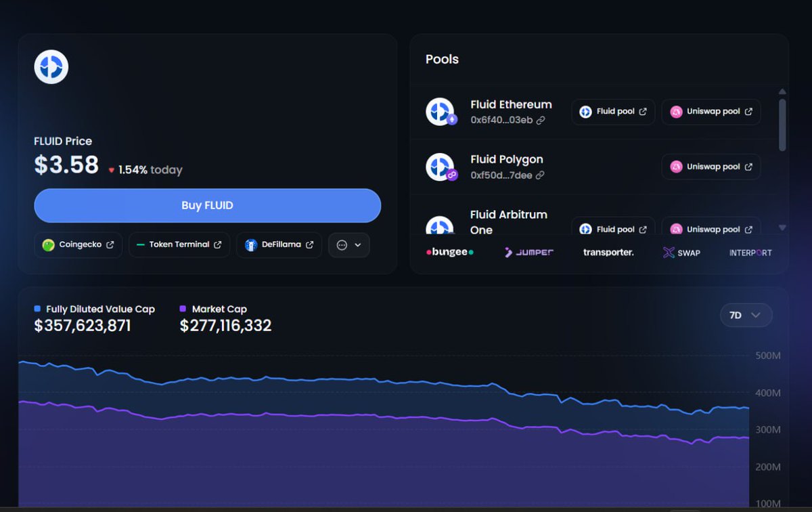Expand the more links dropdown
This screenshot has width=812, height=512.
coord(349,244)
